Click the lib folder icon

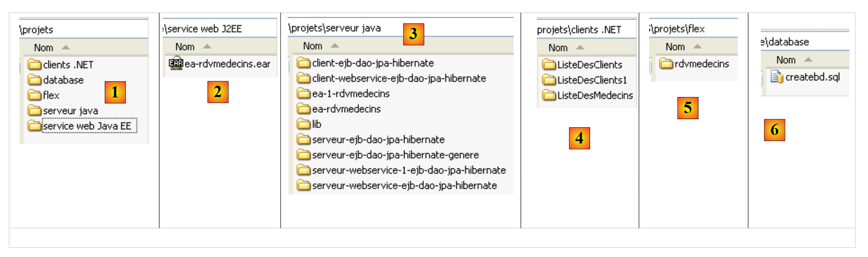coord(303,124)
